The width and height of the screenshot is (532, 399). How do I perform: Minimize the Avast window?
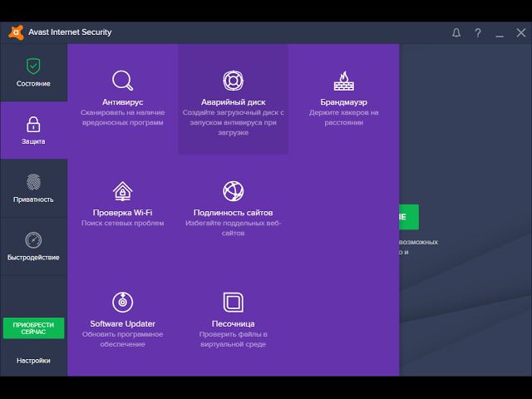(499, 36)
